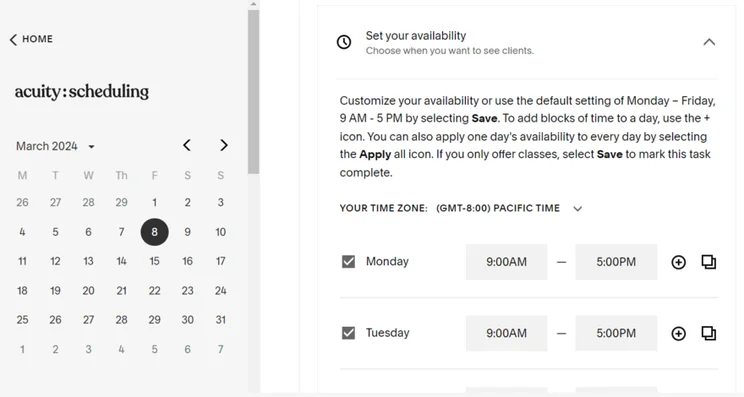Pick March 31 in the calendar

pos(221,320)
